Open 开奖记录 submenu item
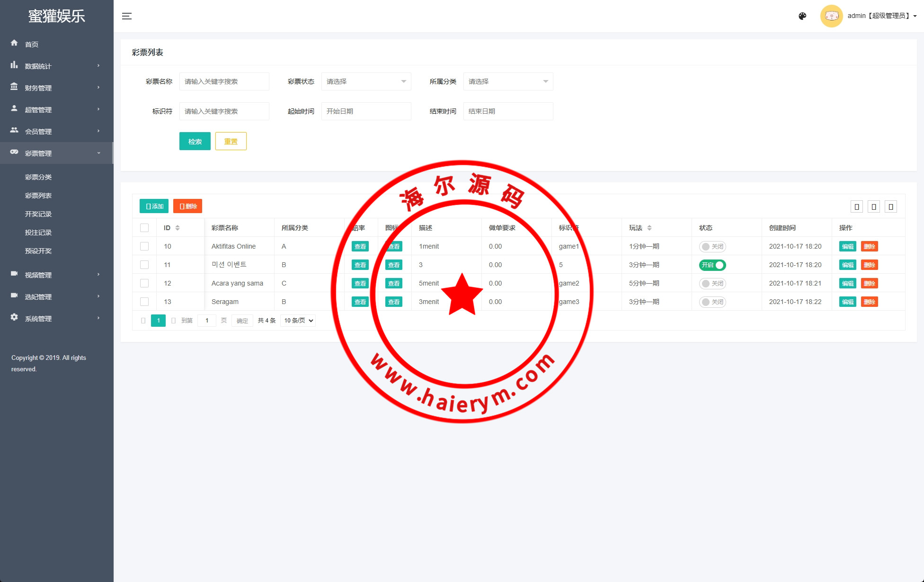Viewport: 924px width, 582px height. pos(38,214)
